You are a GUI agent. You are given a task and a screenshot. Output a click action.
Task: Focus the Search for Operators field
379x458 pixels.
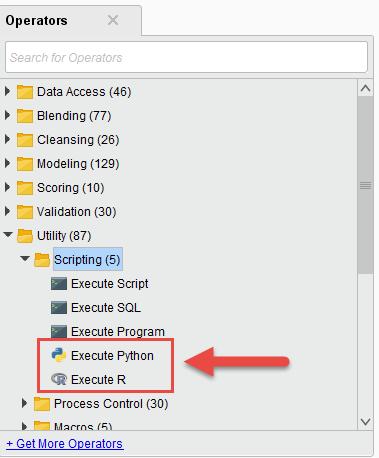tap(186, 57)
